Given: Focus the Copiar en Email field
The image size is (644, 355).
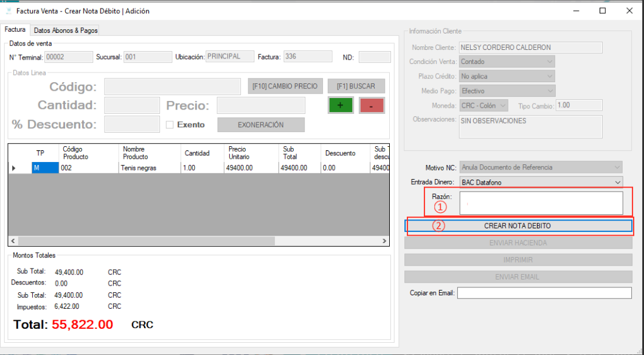Looking at the screenshot, I should [x=544, y=293].
